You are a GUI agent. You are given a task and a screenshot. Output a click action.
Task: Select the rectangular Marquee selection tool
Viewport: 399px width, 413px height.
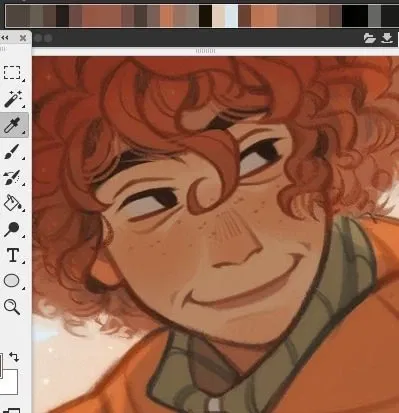(x=12, y=73)
